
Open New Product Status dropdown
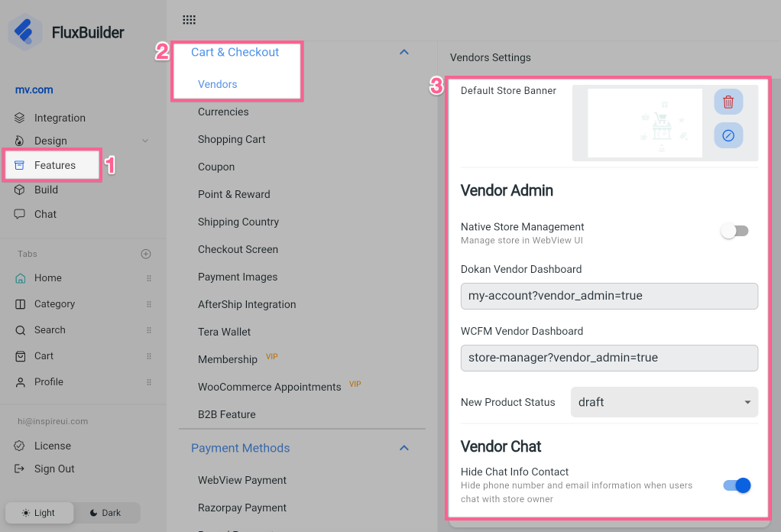click(x=663, y=402)
